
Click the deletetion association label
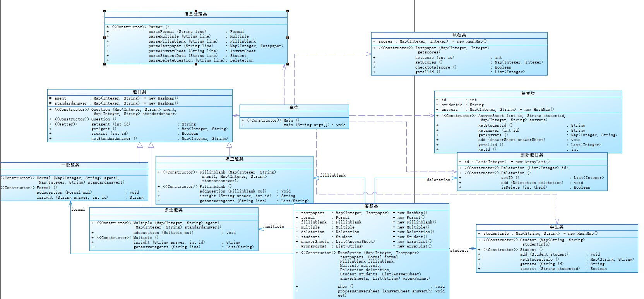(x=438, y=180)
